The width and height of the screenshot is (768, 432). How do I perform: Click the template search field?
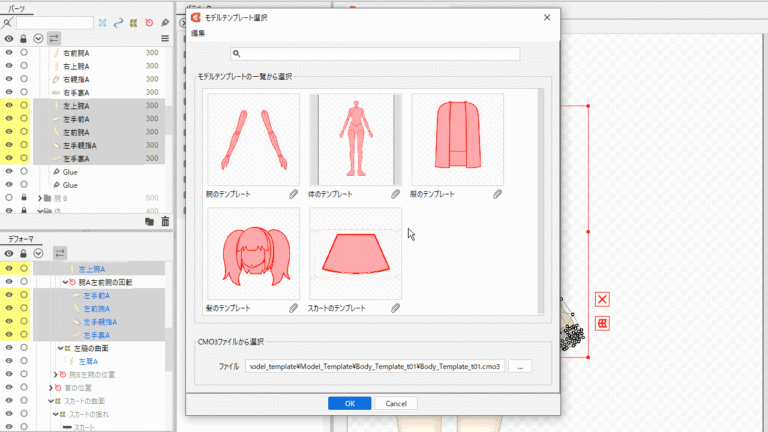[x=375, y=53]
